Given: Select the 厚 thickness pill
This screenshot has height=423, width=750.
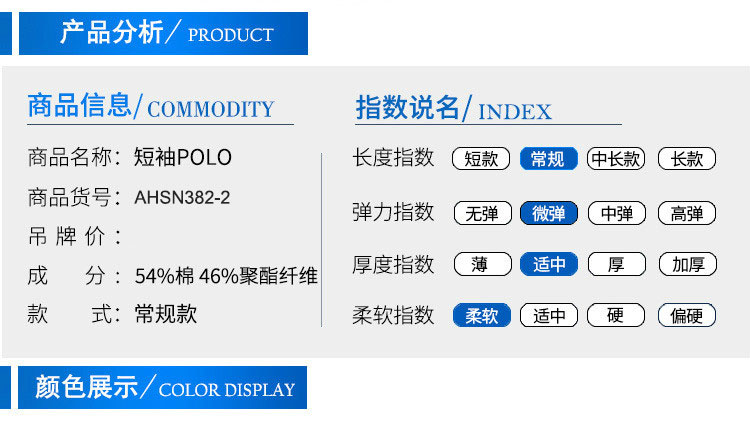Looking at the screenshot, I should (617, 265).
